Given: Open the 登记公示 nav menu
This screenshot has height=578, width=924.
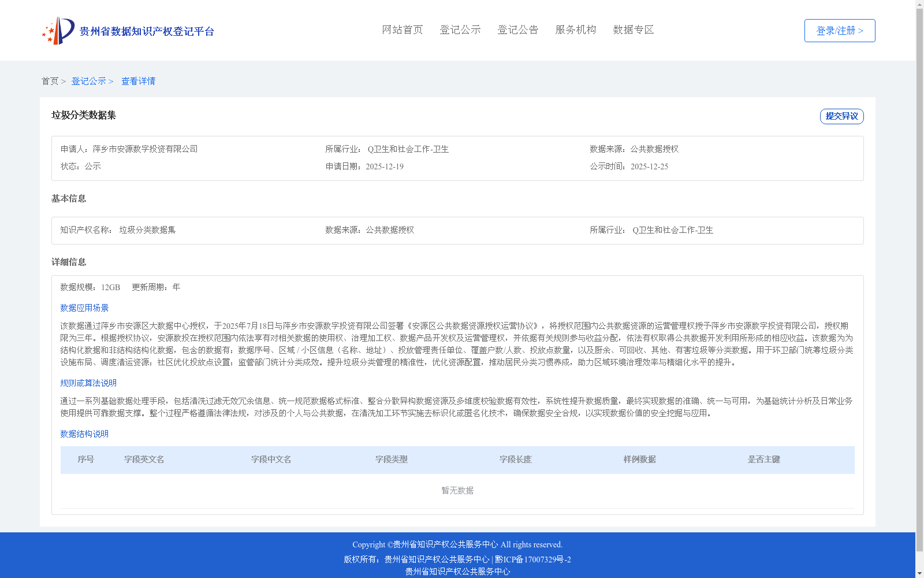Looking at the screenshot, I should pyautogui.click(x=460, y=30).
